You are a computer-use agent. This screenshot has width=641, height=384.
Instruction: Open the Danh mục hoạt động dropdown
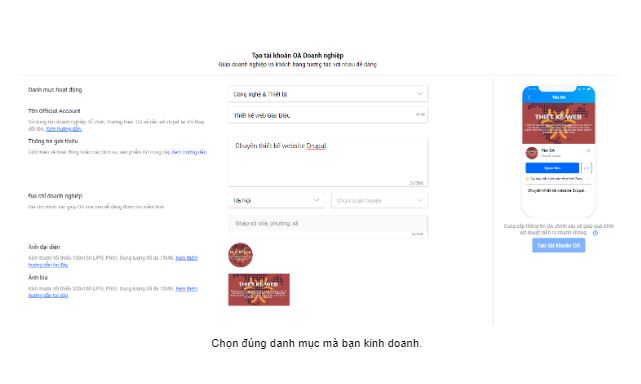pos(328,94)
